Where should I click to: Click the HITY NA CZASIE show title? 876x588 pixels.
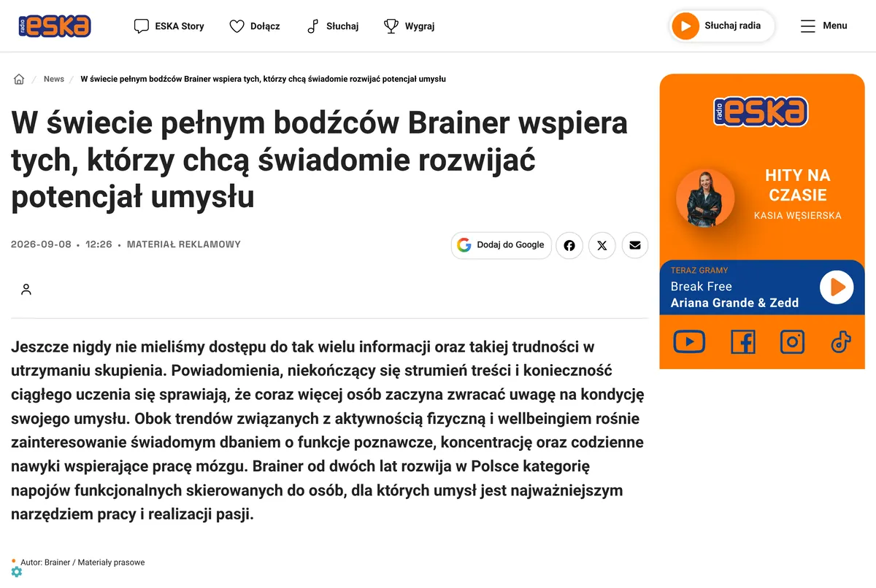click(797, 185)
